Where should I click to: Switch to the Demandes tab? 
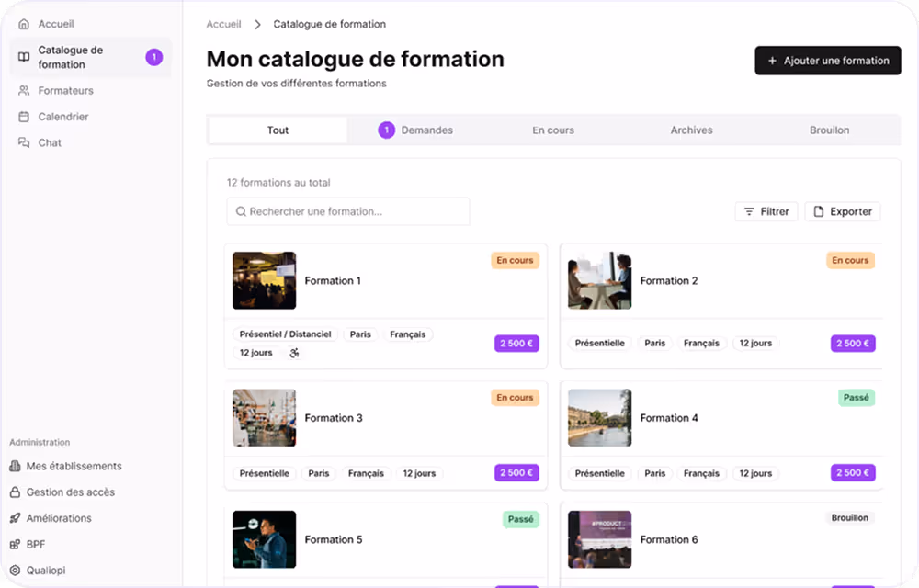point(415,130)
